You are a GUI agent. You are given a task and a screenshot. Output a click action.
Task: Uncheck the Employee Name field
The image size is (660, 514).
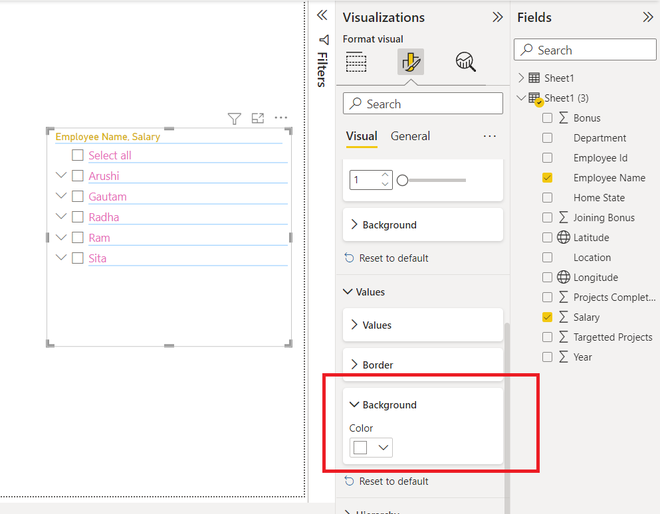(547, 178)
